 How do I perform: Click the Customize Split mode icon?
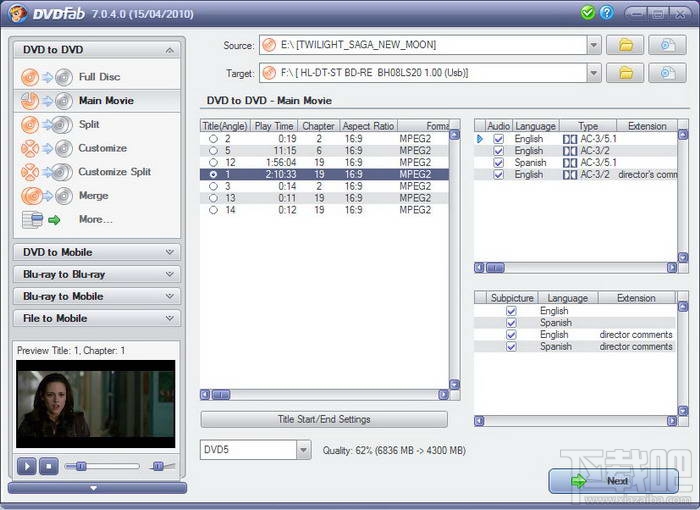[x=46, y=172]
